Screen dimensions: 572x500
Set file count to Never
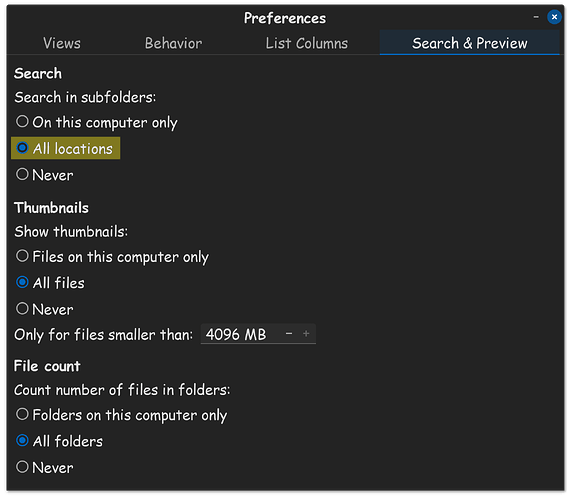click(x=45, y=467)
